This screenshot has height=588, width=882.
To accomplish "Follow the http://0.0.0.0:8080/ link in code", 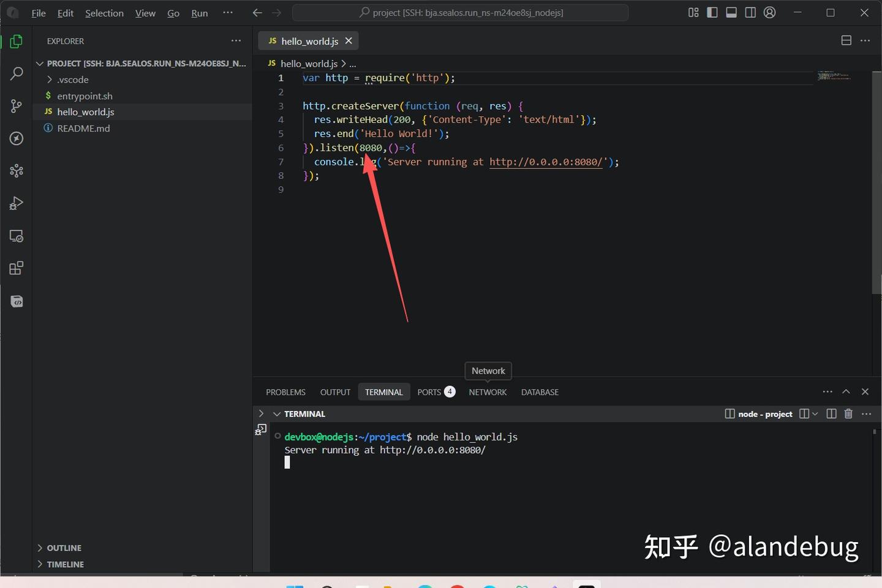I will [545, 162].
